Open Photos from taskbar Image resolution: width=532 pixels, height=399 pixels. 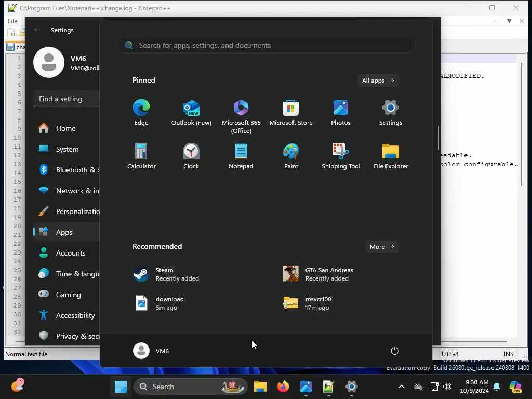point(305,387)
